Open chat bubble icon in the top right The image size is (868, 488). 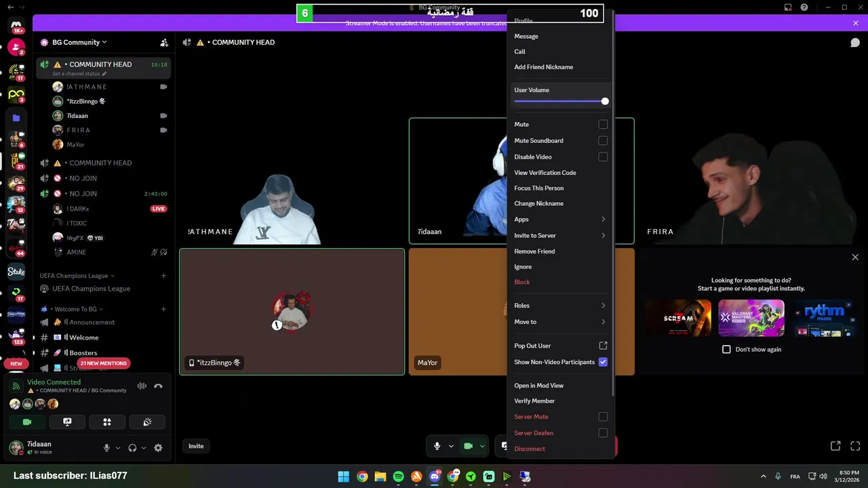click(855, 42)
